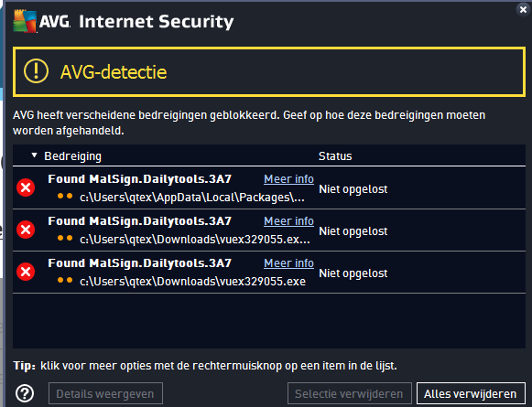The width and height of the screenshot is (532, 407).
Task: Open Meer info for the AppData threat
Action: pyautogui.click(x=288, y=179)
